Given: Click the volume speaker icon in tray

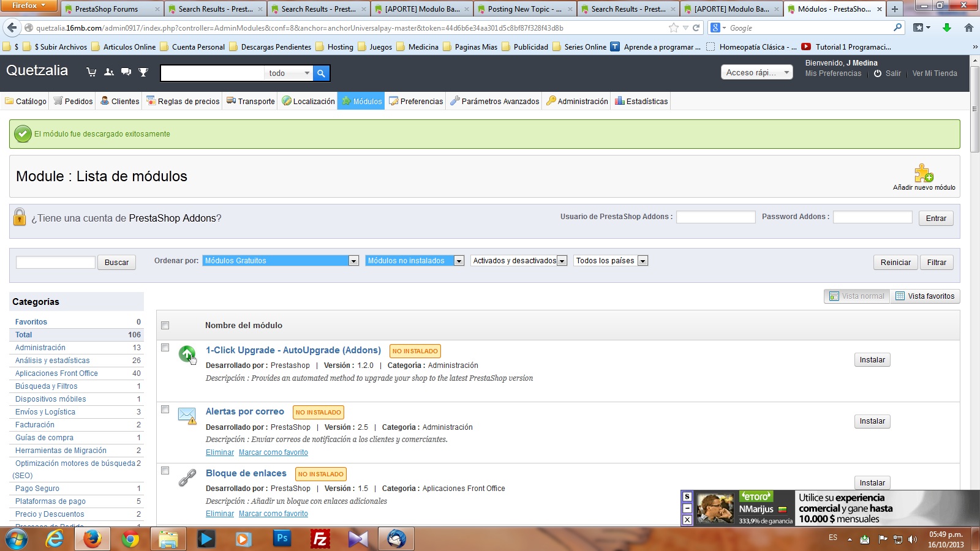Looking at the screenshot, I should click(913, 539).
